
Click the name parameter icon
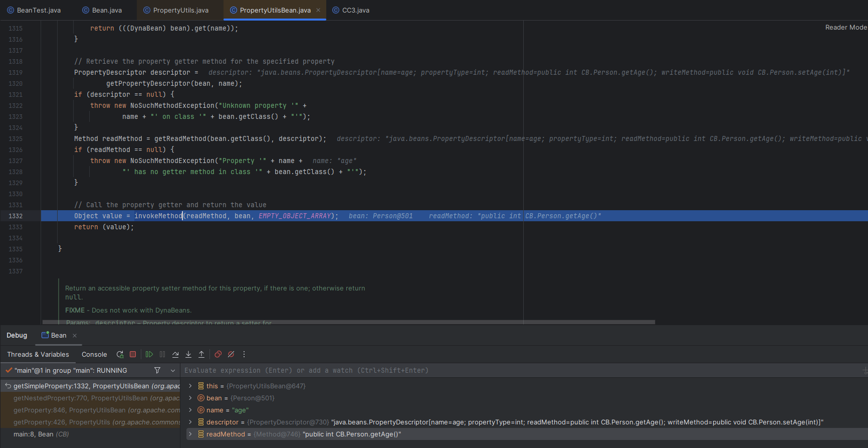pyautogui.click(x=201, y=410)
